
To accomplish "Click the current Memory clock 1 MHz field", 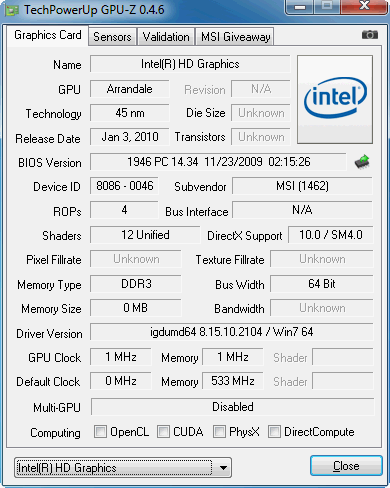I will (x=233, y=357).
